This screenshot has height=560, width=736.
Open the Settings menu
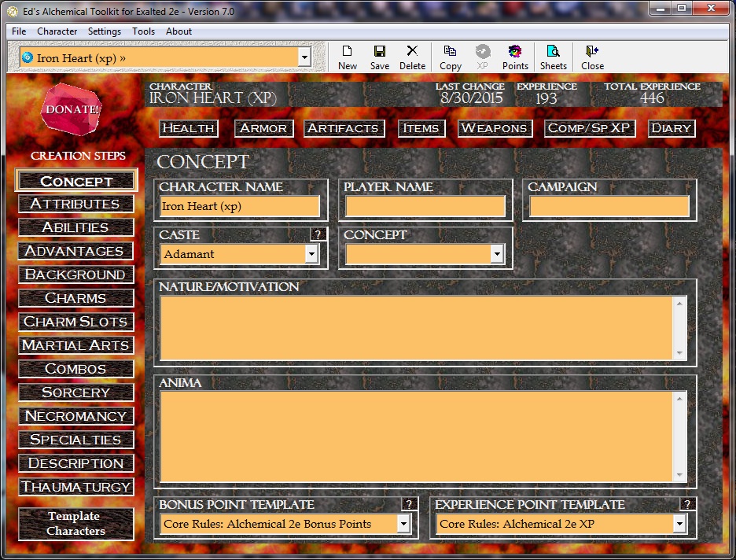105,31
